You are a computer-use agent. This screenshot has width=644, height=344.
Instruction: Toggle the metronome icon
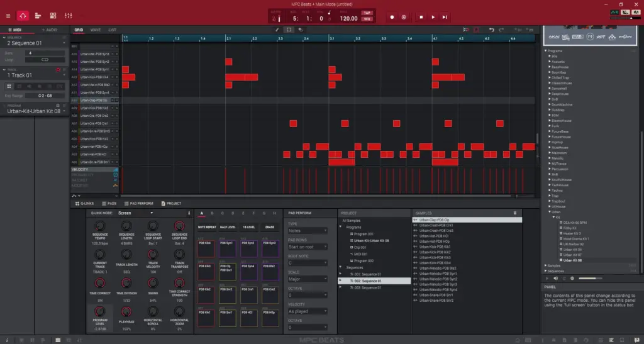pos(274,18)
